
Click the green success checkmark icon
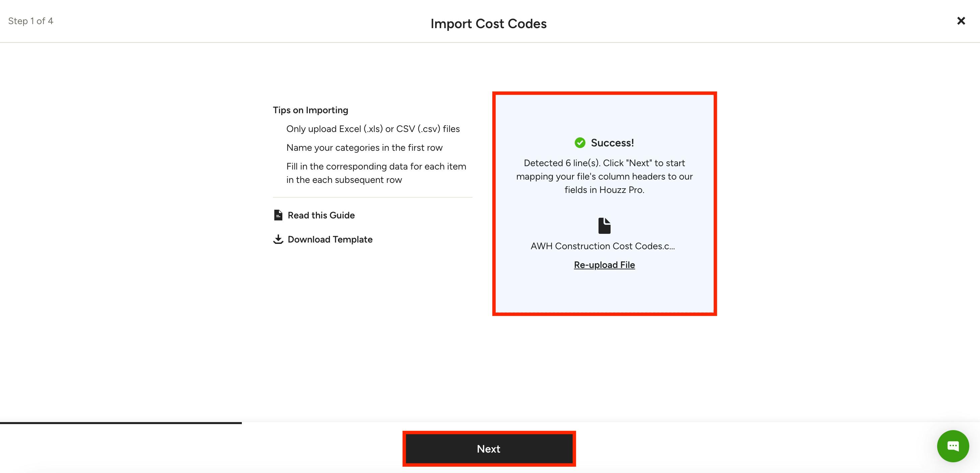point(580,143)
